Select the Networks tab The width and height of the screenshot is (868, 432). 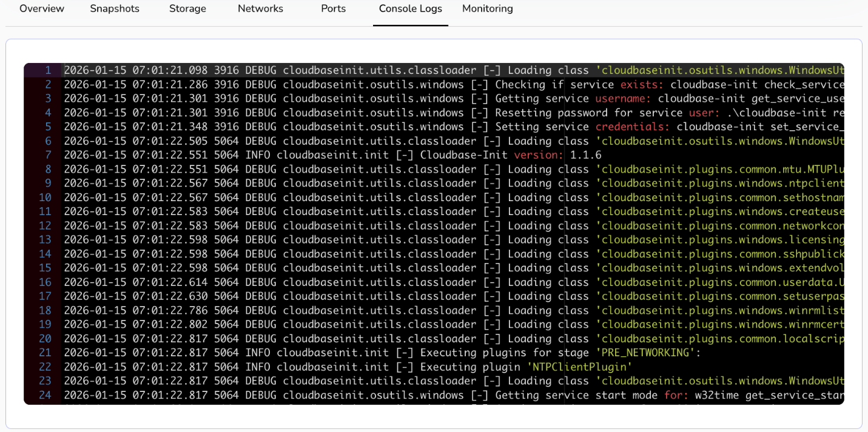(x=260, y=9)
